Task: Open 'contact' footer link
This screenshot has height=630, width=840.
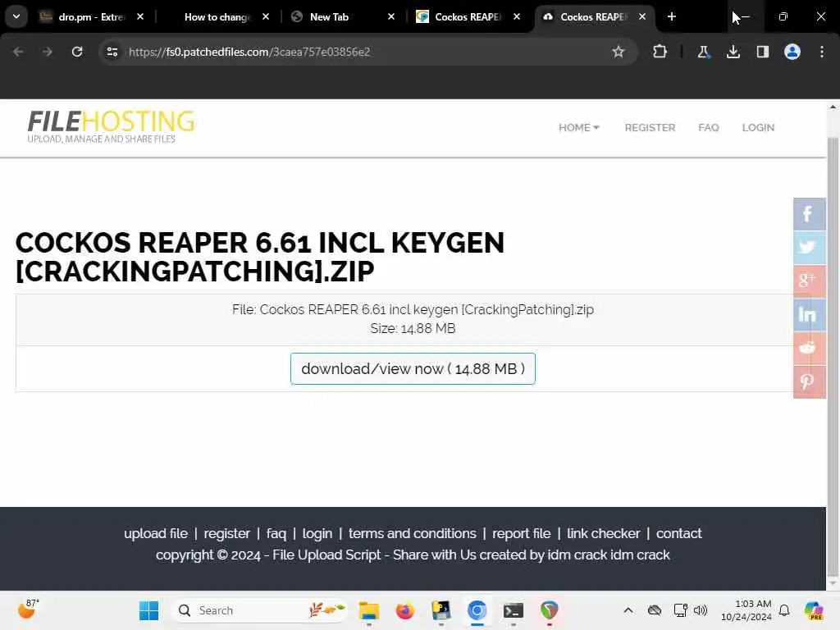Action: [678, 533]
